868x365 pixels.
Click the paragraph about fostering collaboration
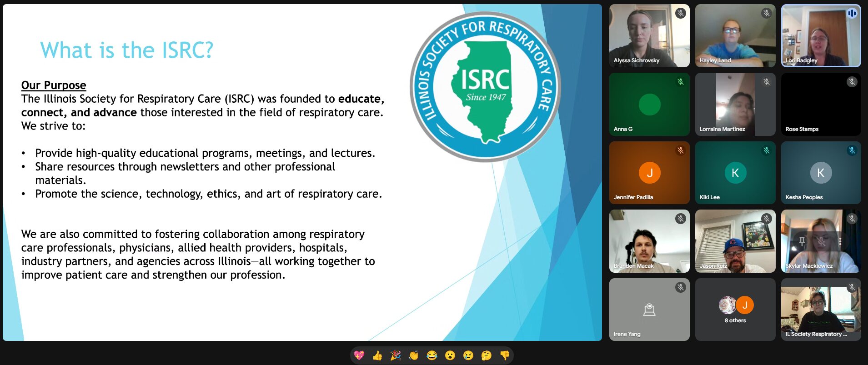pyautogui.click(x=198, y=255)
